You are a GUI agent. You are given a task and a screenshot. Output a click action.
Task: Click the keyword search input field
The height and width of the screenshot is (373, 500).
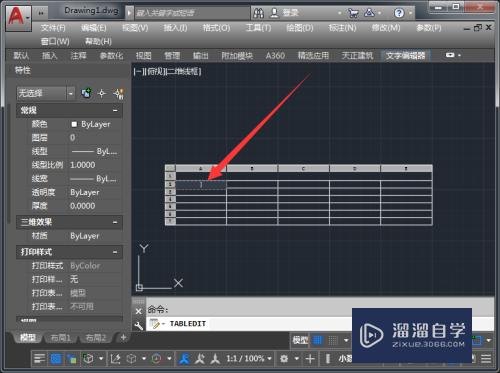192,13
